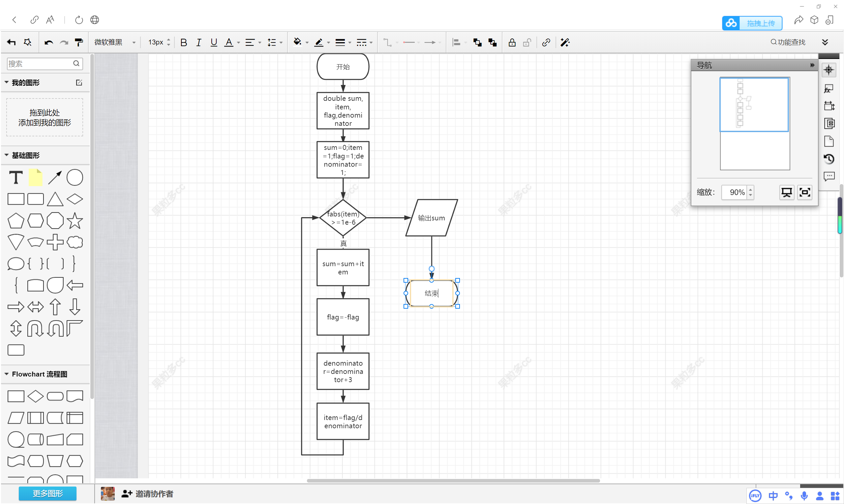This screenshot has height=504, width=844.
Task: Open the comments speech bubble icon
Action: point(829,176)
